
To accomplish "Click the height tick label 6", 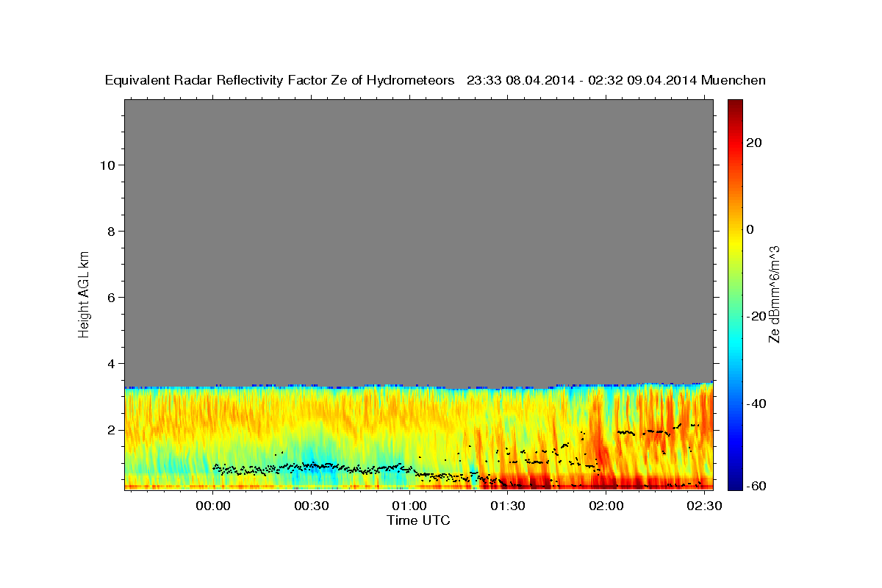I will pyautogui.click(x=111, y=297).
